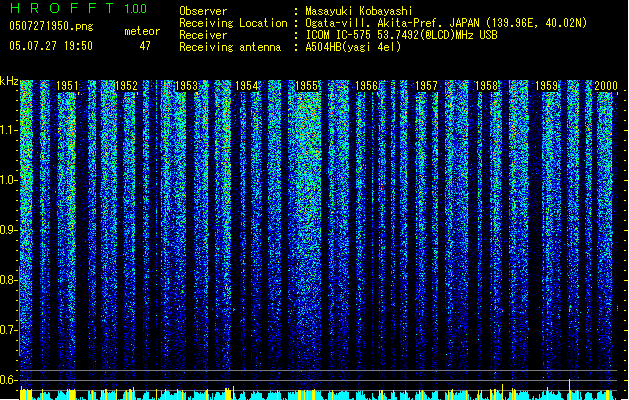Screen dimensions: 629x400
Task: Click the meteor label
Action: [x=142, y=31]
